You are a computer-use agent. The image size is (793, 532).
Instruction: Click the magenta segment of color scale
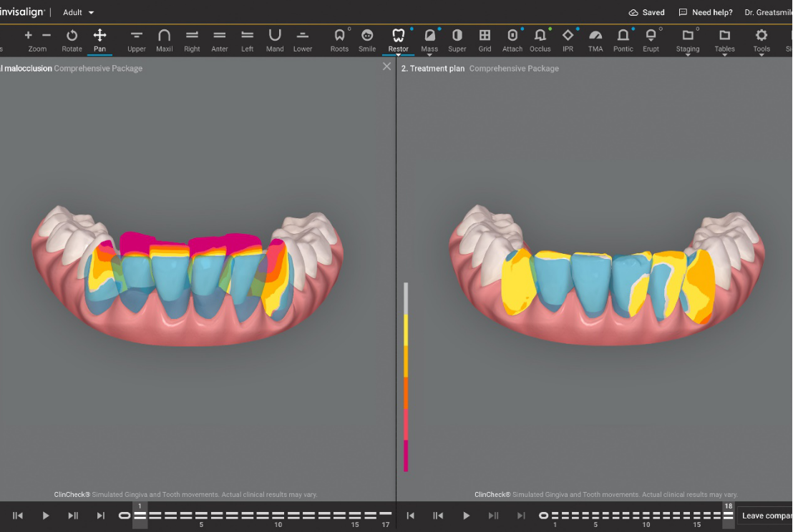click(x=406, y=455)
